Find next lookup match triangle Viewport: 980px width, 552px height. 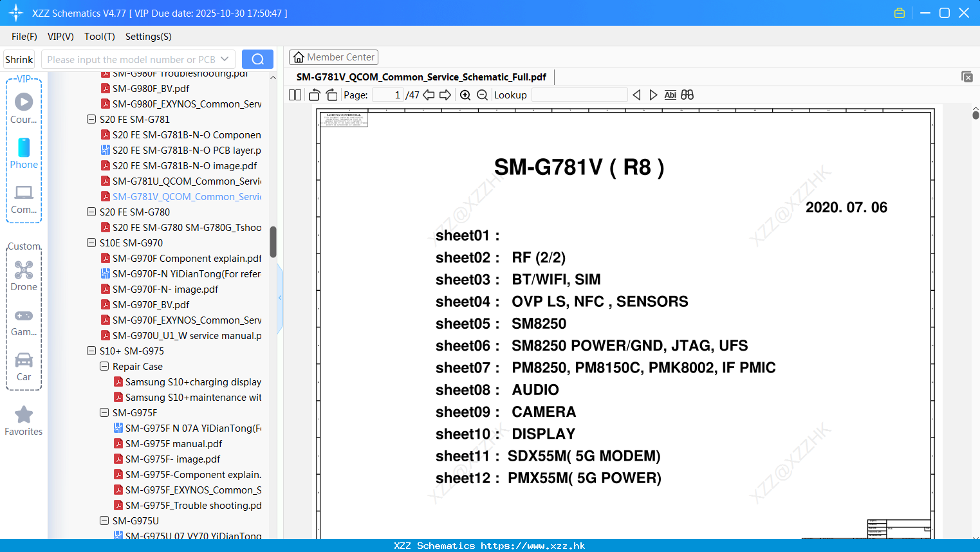pos(653,95)
